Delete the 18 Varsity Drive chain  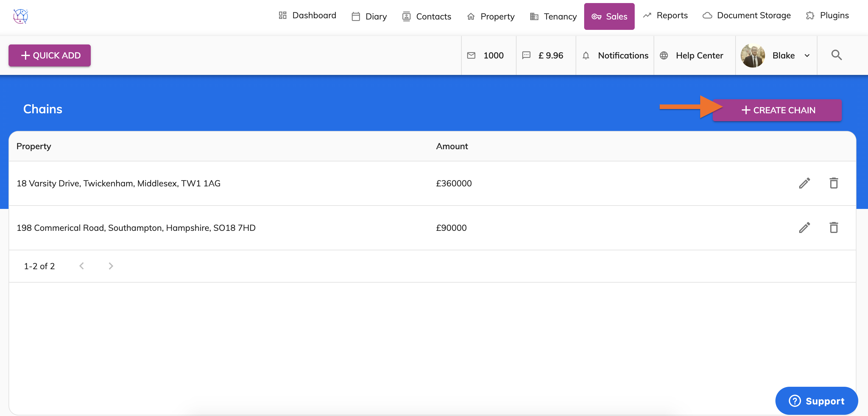pyautogui.click(x=834, y=183)
